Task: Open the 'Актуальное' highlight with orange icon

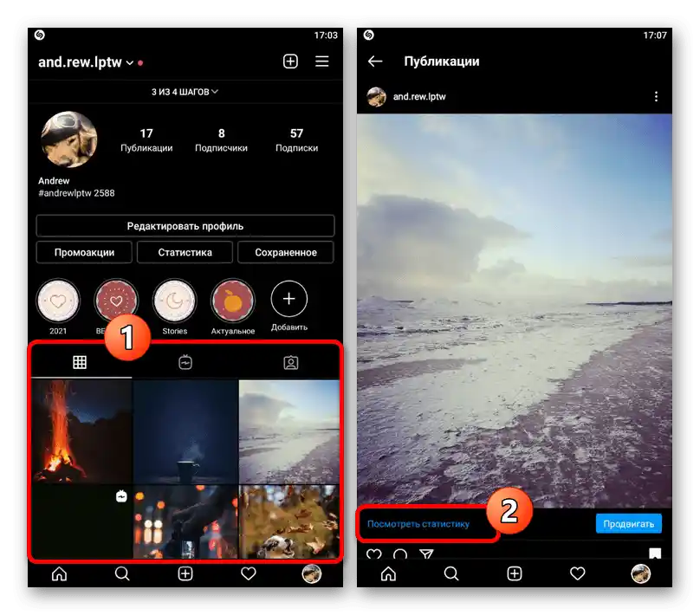Action: [x=232, y=301]
